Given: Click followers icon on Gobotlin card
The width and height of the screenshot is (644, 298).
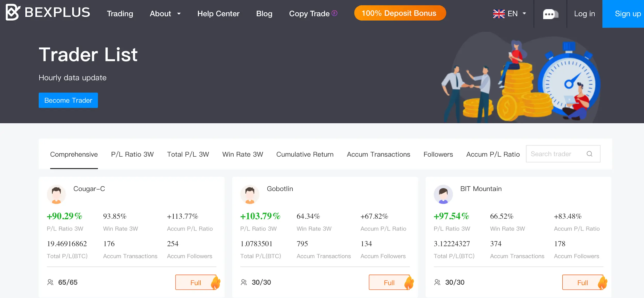Looking at the screenshot, I should tap(244, 282).
